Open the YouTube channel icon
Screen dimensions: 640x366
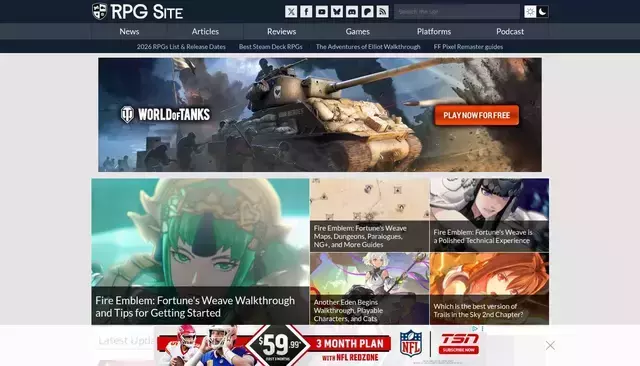[322, 11]
